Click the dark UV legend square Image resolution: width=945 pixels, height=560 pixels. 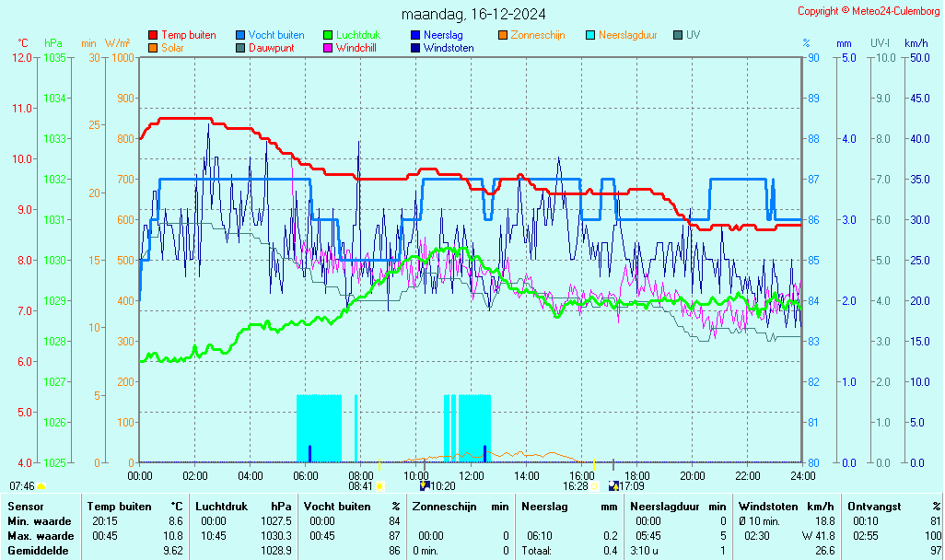(x=678, y=35)
